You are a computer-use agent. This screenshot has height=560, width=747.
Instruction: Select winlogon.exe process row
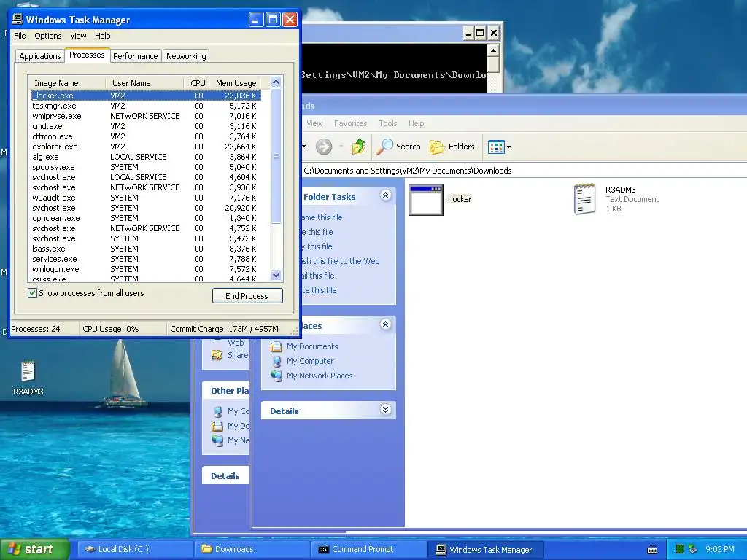click(146, 269)
